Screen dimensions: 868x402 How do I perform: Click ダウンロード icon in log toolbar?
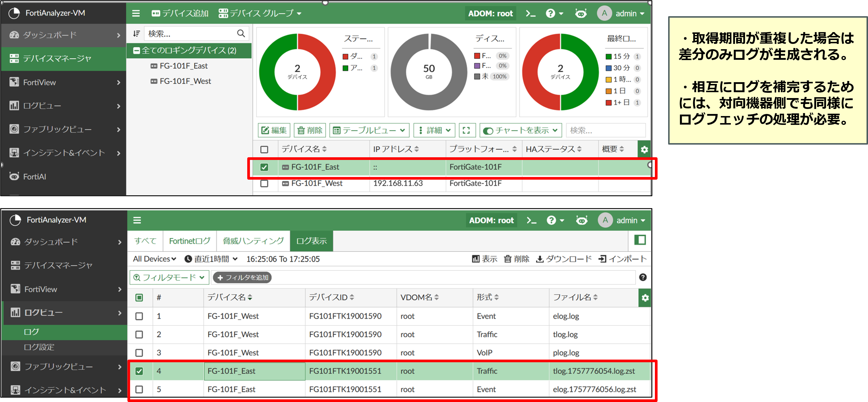pyautogui.click(x=540, y=259)
